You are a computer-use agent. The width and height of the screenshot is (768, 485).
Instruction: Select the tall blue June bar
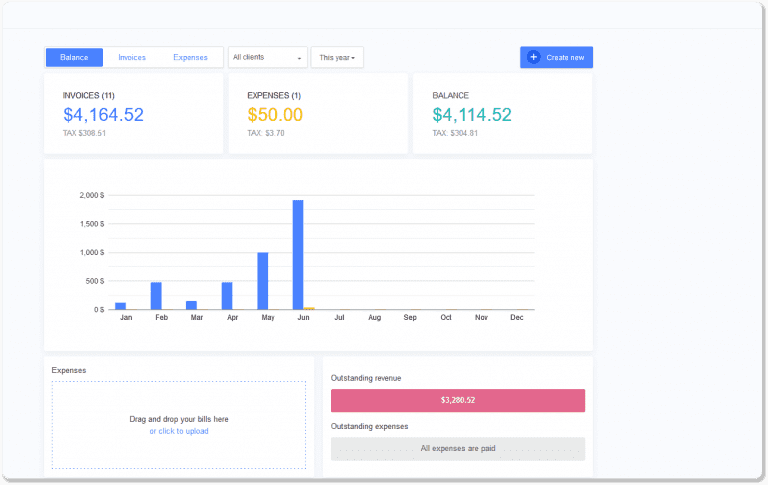(x=298, y=255)
